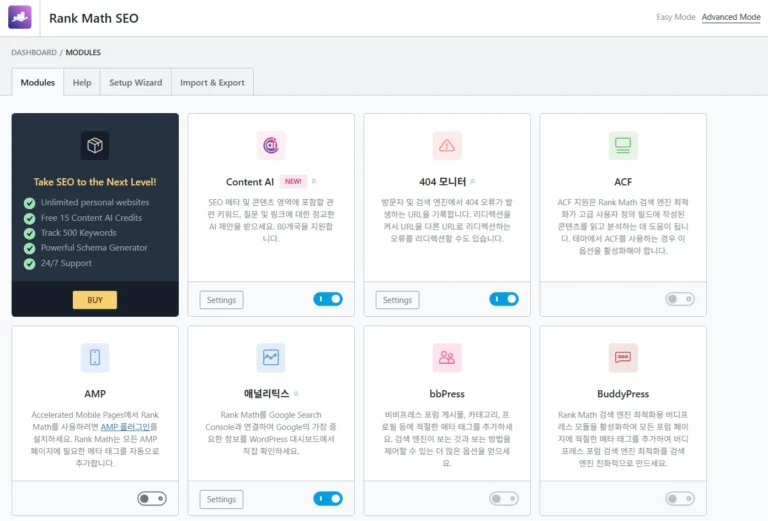This screenshot has height=521, width=768.
Task: Click the Content AI card title
Action: click(250, 182)
